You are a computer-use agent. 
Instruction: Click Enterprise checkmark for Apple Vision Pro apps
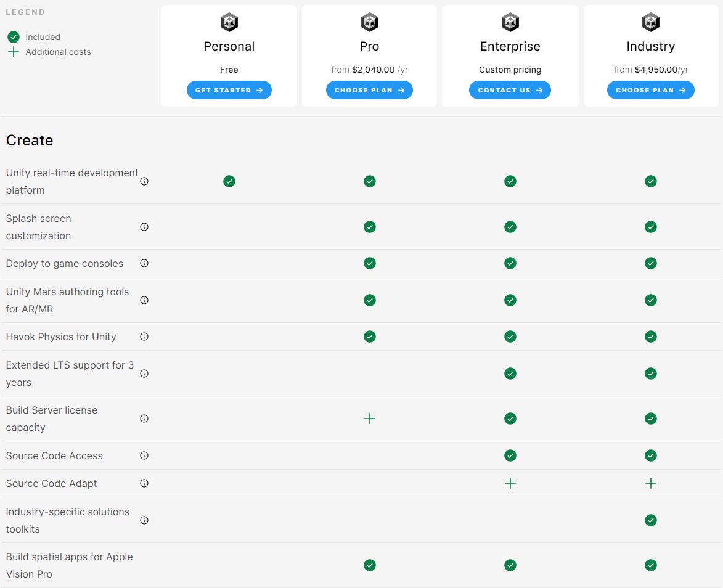[510, 565]
